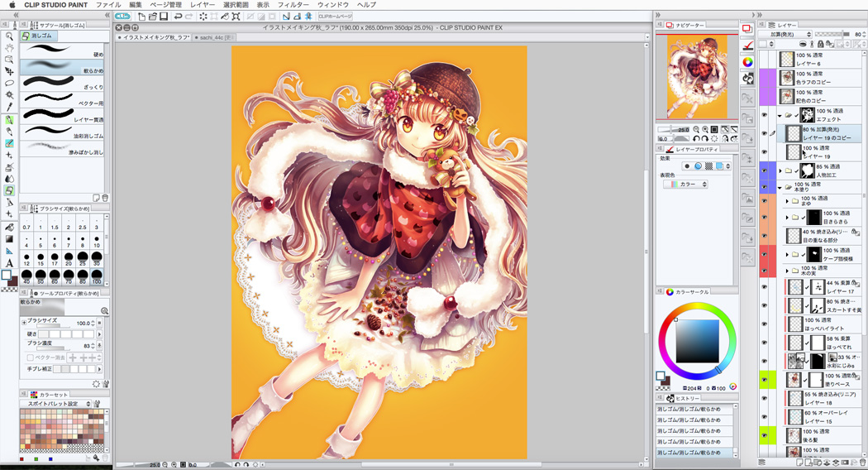Select the Hand move tool

coord(9,48)
